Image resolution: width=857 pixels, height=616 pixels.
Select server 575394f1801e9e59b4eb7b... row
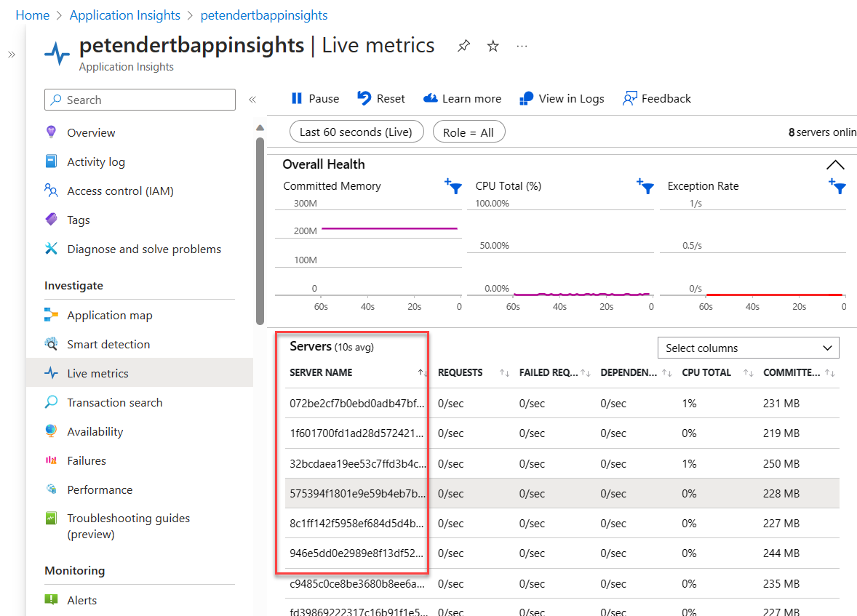tap(562, 494)
